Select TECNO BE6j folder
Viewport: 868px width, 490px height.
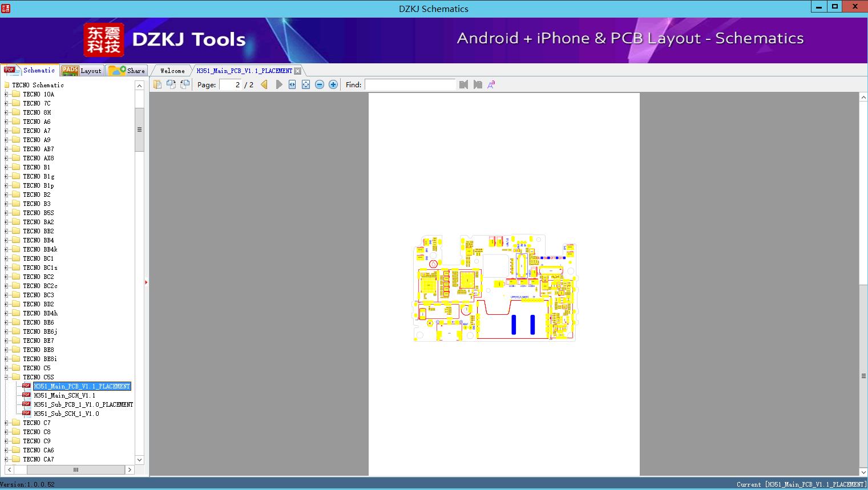(x=40, y=331)
